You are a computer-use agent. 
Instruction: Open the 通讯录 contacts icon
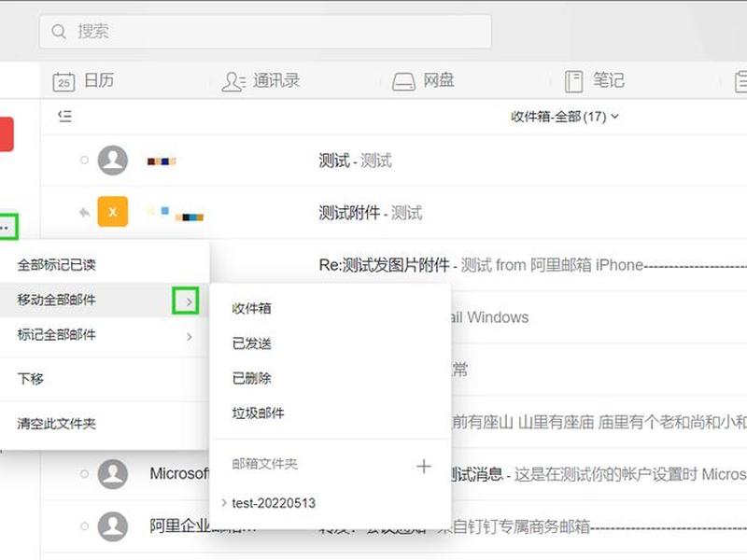coord(233,81)
